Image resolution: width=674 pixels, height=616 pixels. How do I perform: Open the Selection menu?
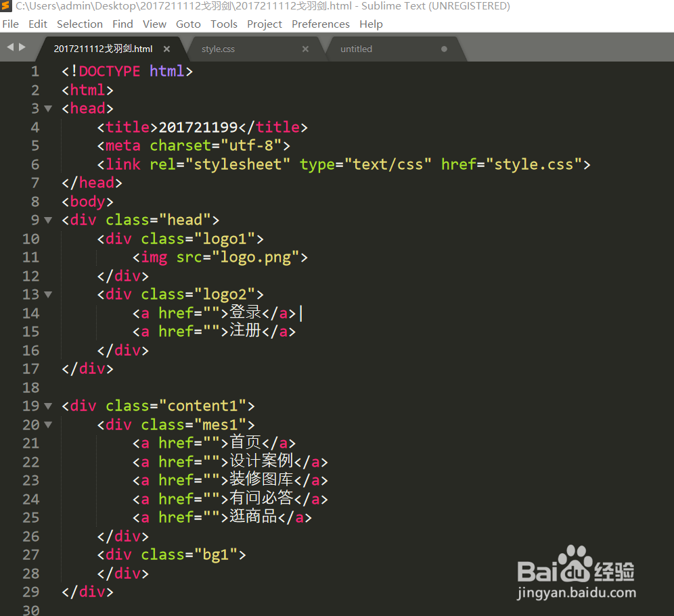pyautogui.click(x=80, y=24)
